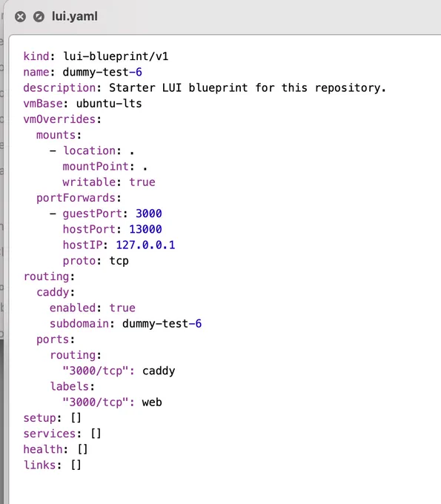Click the 'kind: lui-blueprint/v1' line
The image size is (441, 504).
96,56
